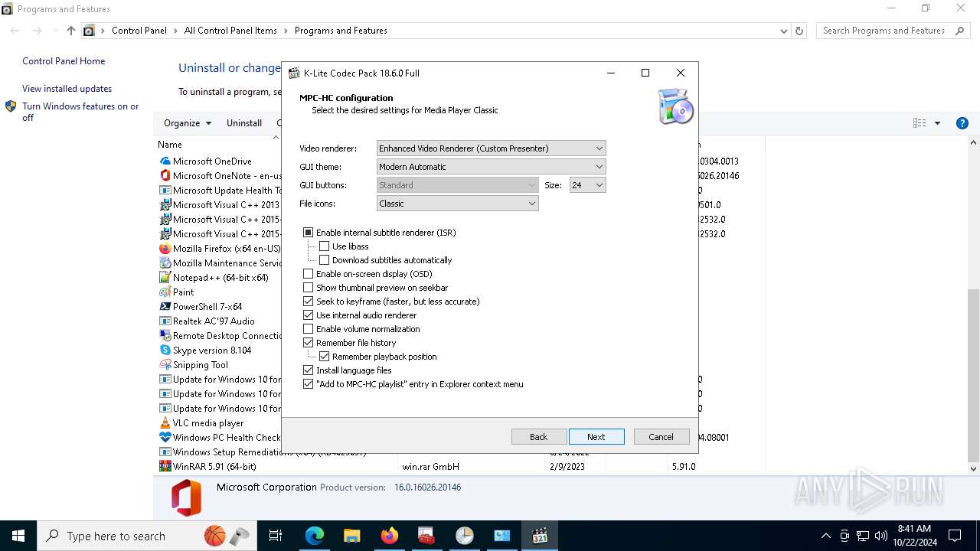Refresh the Programs and Features address bar
Image resolution: width=980 pixels, height=551 pixels.
[x=799, y=31]
